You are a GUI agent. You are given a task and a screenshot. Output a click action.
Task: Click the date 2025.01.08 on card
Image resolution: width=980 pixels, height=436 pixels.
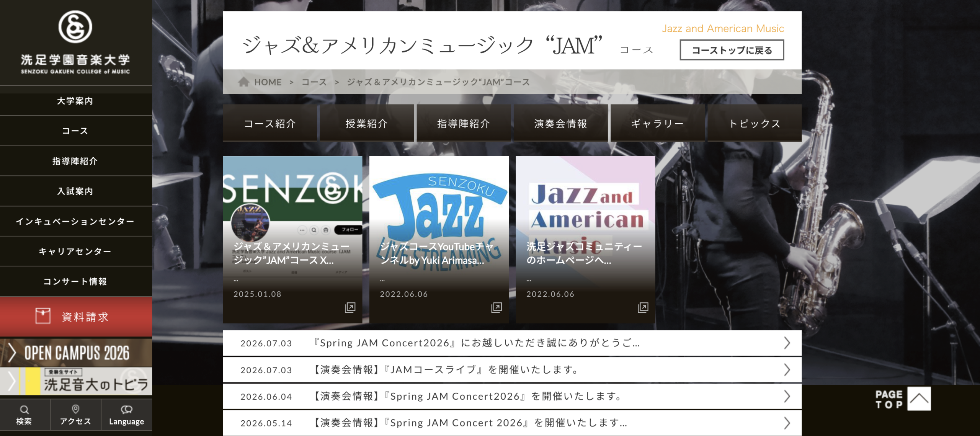[x=257, y=294]
